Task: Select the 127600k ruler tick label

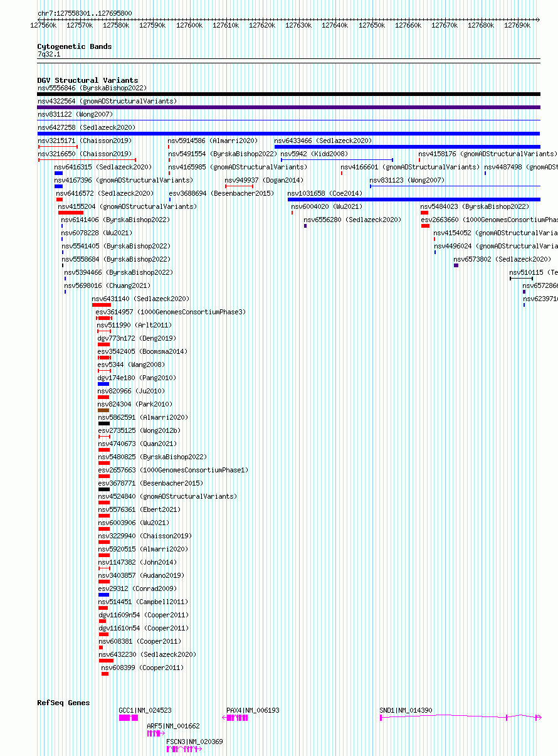Action: [189, 26]
